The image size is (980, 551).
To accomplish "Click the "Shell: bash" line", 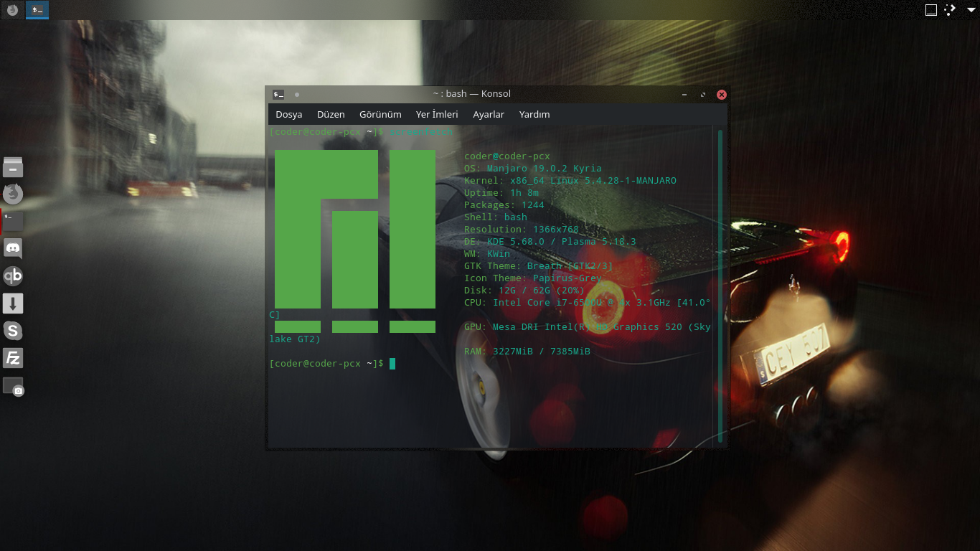I will 496,217.
